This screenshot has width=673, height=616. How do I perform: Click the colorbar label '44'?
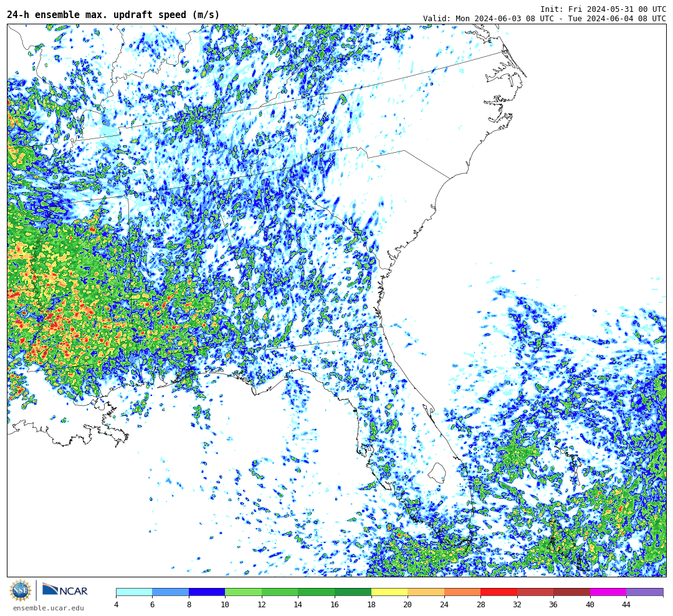click(626, 604)
